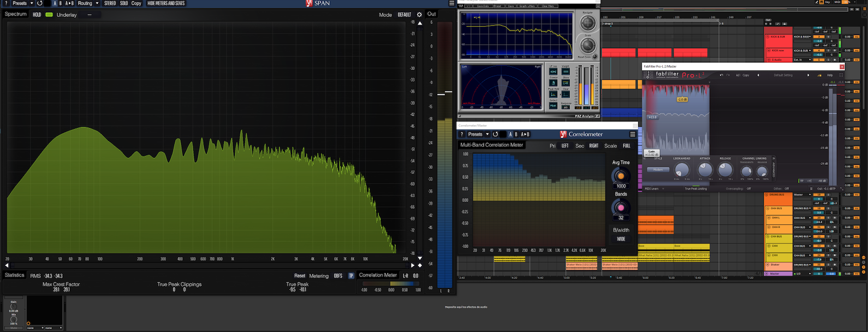The height and width of the screenshot is (332, 868).
Task: Click SPAN HIDE METERS AND STATS button
Action: [166, 3]
